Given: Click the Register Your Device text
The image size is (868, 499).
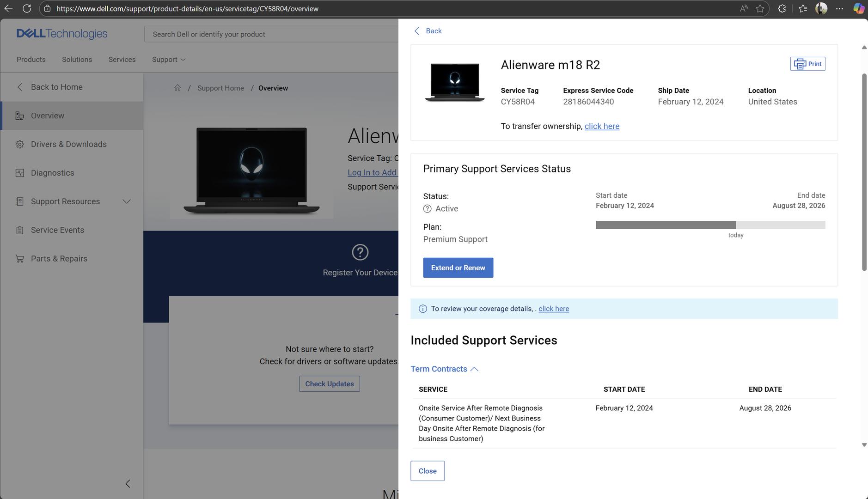Looking at the screenshot, I should [360, 273].
